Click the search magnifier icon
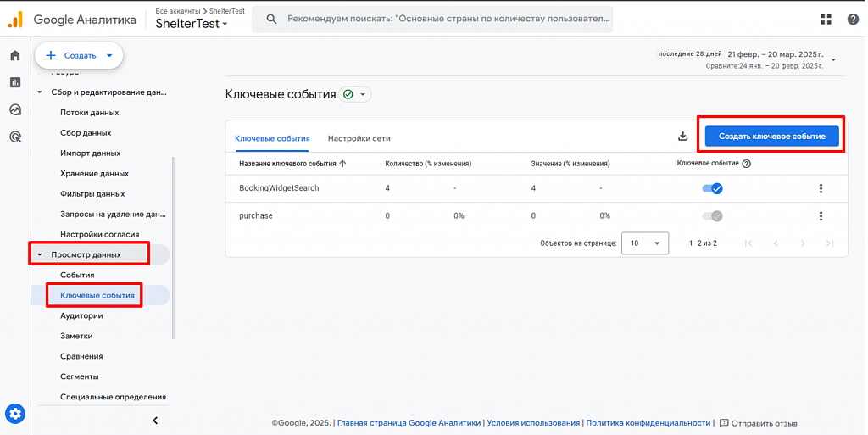Screen dimensions: 868x435 [x=271, y=19]
